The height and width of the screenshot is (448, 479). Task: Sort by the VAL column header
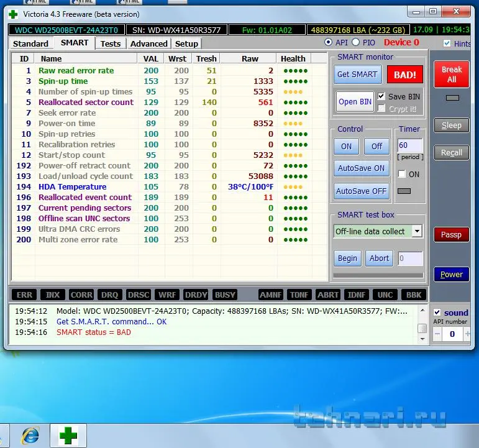pos(150,58)
